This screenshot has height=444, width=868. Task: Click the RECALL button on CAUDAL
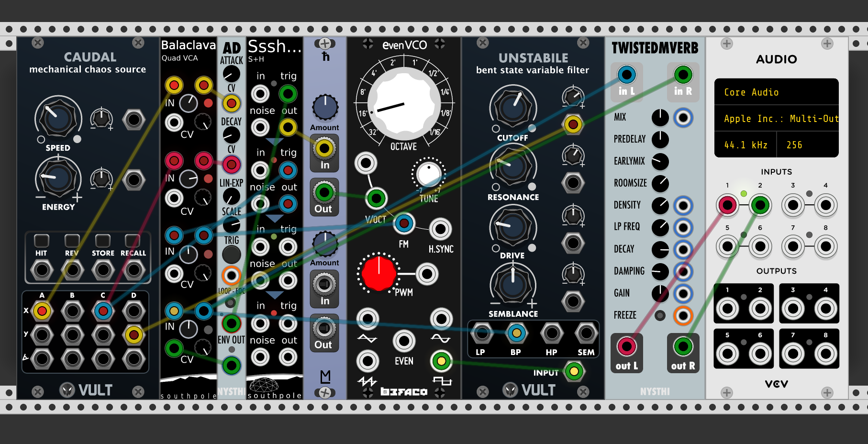133,240
